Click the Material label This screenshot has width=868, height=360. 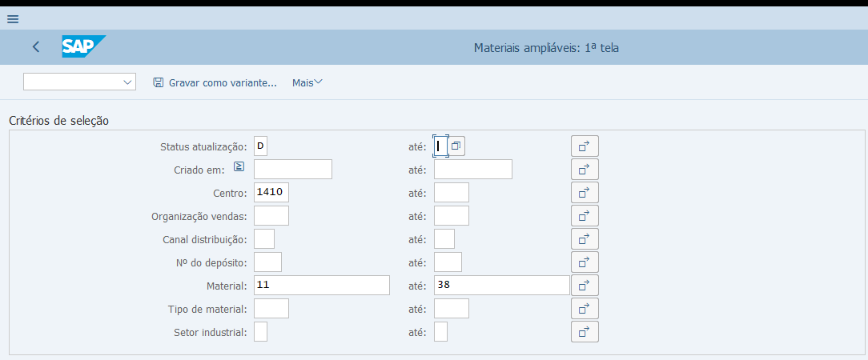226,286
